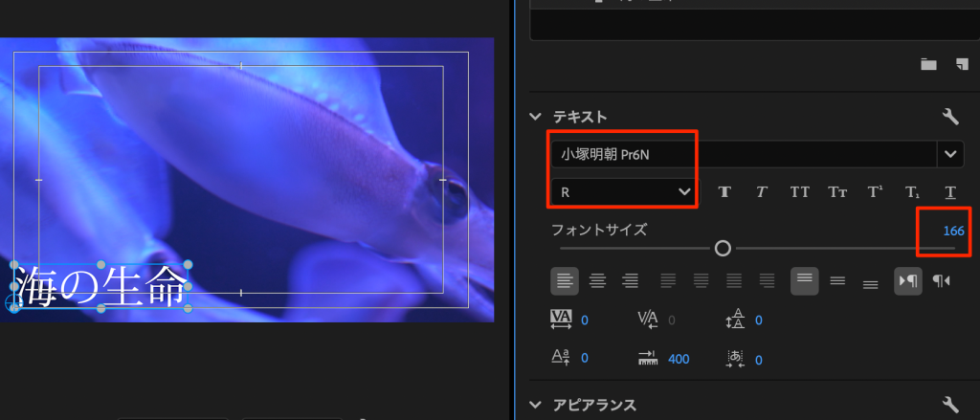Image resolution: width=980 pixels, height=420 pixels.
Task: Set right-to-left text direction
Action: coord(942,280)
